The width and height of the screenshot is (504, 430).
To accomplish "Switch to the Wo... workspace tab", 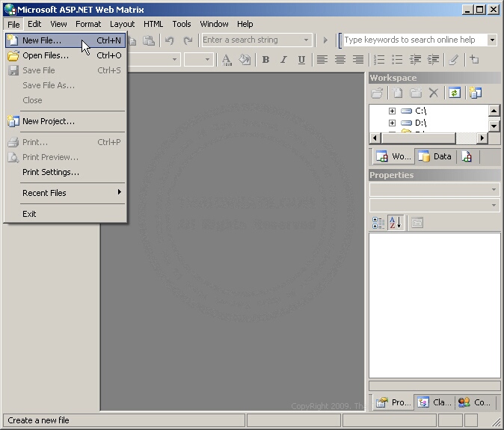I will tap(394, 157).
